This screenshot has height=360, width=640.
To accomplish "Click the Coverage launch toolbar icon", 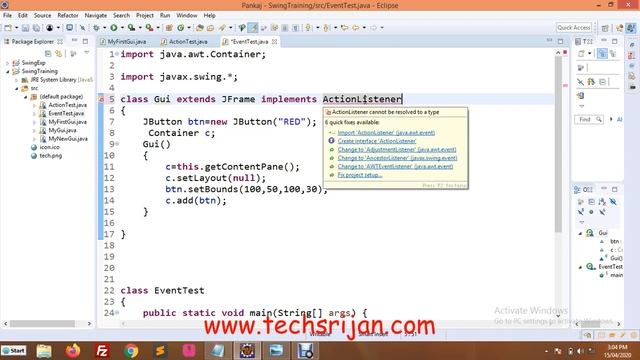I will point(131,28).
